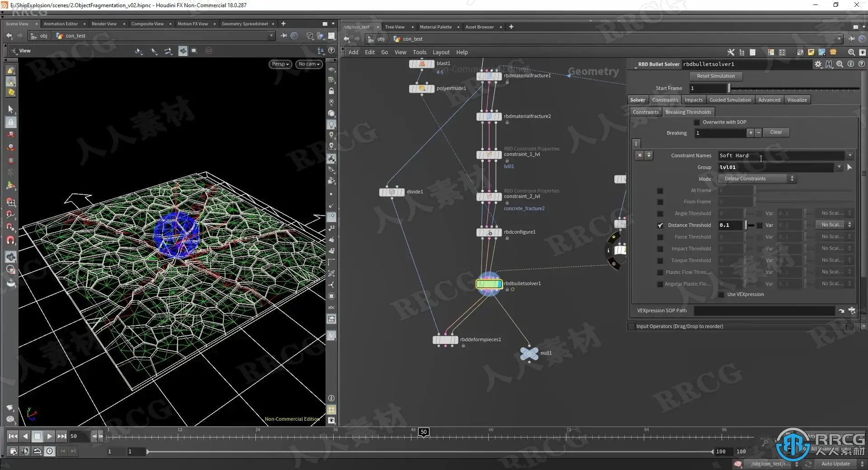Click the Distance Threshold value slider

click(750, 226)
